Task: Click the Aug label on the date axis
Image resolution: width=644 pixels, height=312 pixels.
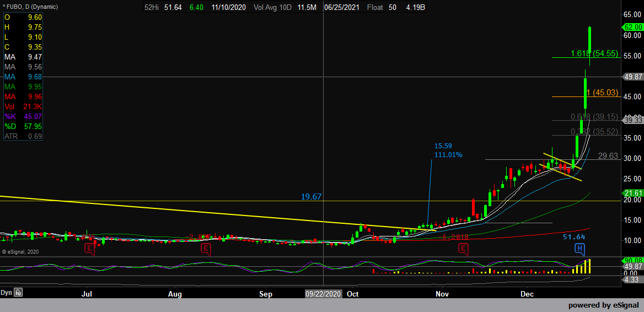Action: [175, 294]
